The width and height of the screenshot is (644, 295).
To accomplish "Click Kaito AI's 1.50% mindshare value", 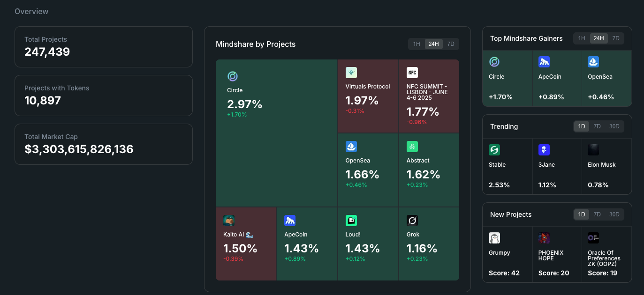I will pos(240,248).
